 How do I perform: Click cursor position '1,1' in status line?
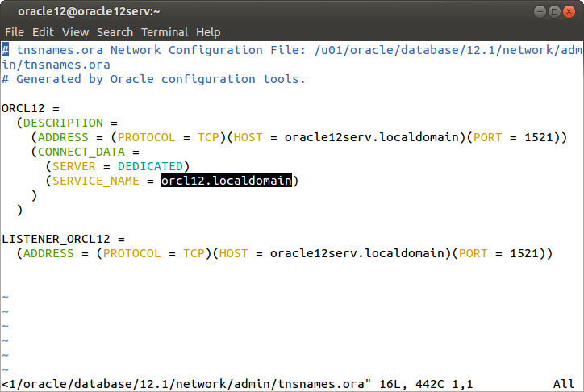coord(462,384)
